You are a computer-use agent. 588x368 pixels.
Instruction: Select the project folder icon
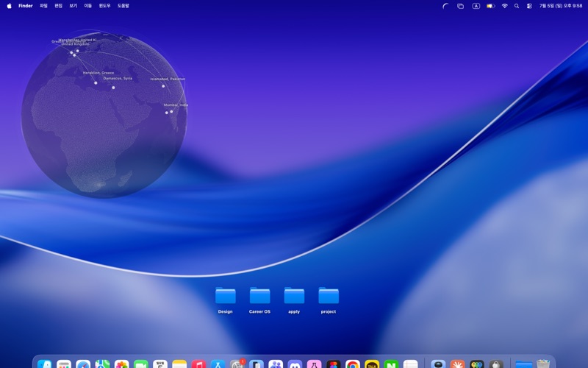(x=329, y=296)
